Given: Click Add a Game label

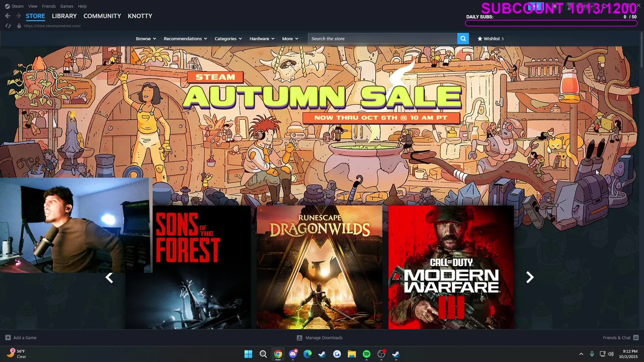Looking at the screenshot, I should (25, 338).
